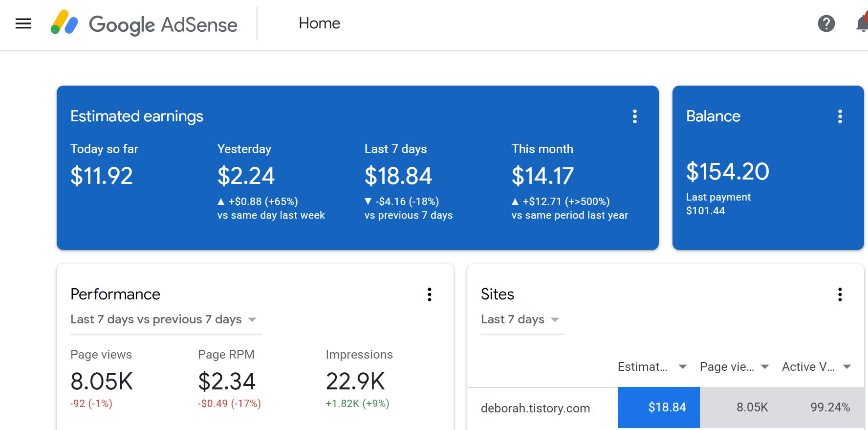Image resolution: width=868 pixels, height=430 pixels.
Task: Select Last 7 days earnings $18.84 in blue card
Action: (398, 176)
